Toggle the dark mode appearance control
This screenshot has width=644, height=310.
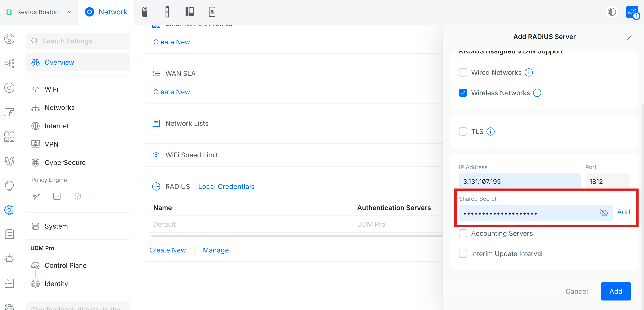click(612, 12)
